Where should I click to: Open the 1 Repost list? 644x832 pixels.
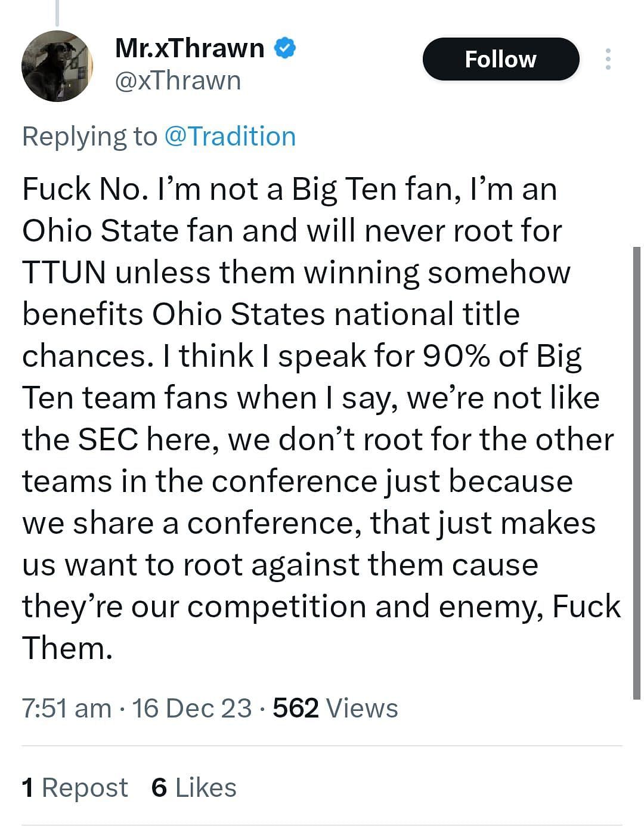pos(75,787)
